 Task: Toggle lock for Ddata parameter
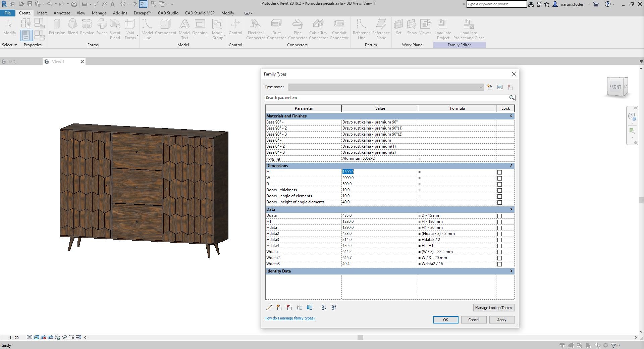(499, 216)
